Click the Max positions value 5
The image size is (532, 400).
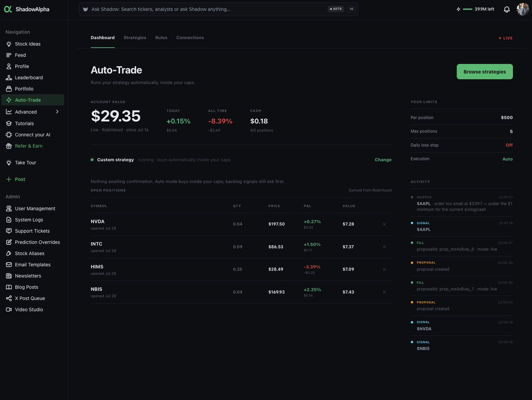pyautogui.click(x=511, y=132)
